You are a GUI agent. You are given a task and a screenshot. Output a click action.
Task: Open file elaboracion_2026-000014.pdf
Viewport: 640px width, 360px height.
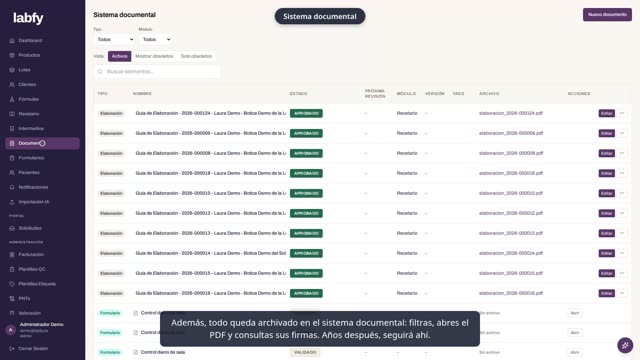(511, 253)
